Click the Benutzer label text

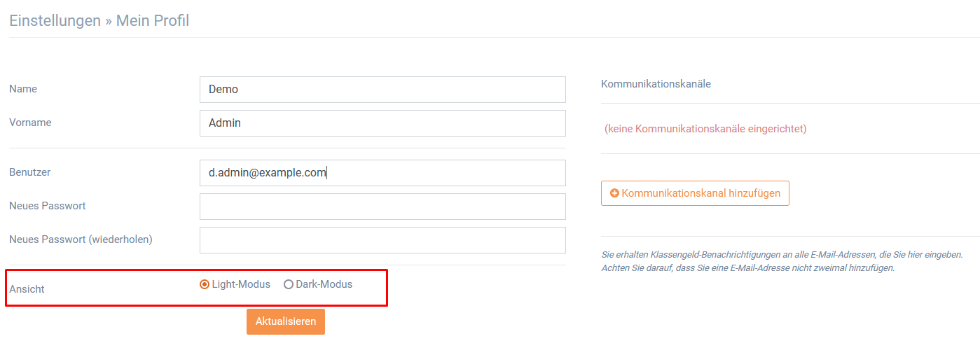pos(29,172)
